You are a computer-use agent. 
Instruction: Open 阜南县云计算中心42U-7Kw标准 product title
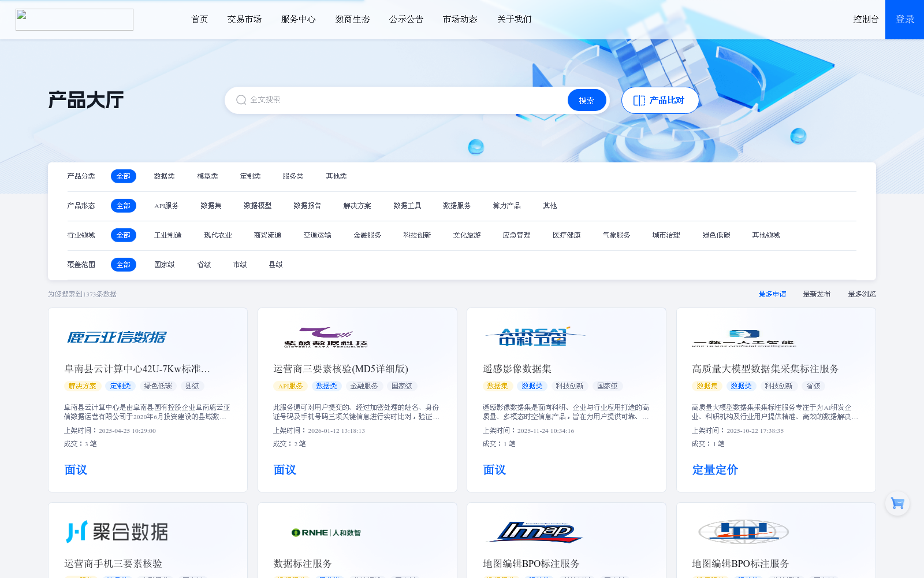click(137, 369)
